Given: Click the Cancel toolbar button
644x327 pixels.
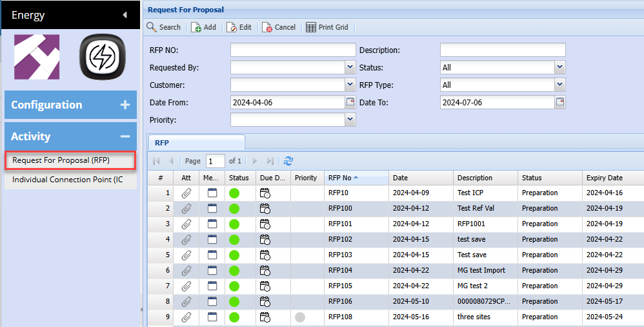Looking at the screenshot, I should [x=279, y=27].
